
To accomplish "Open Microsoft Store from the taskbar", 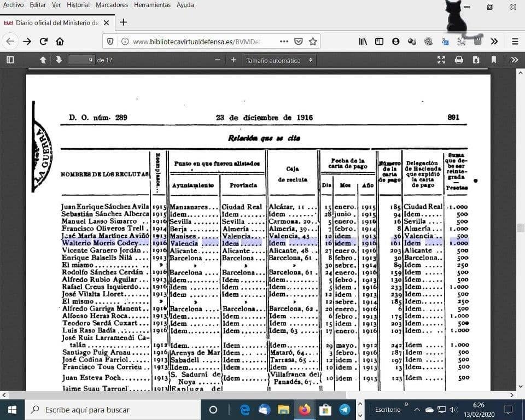I will (x=325, y=410).
